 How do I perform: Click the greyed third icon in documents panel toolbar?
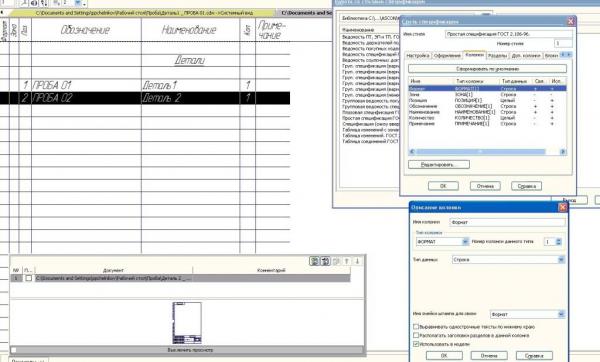336,261
